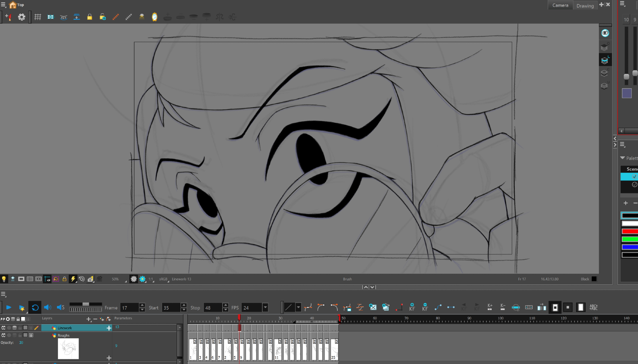Click the Frame number input field
The width and height of the screenshot is (638, 364).
[130, 308]
